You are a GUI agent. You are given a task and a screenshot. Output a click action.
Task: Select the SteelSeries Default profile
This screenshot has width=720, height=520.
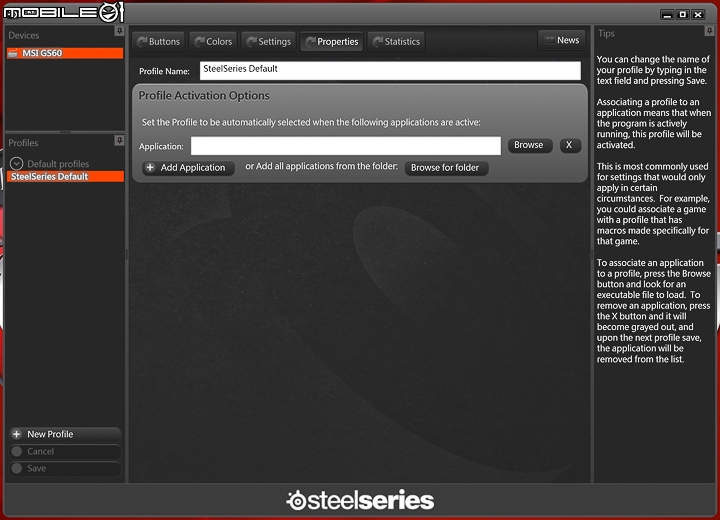point(65,177)
